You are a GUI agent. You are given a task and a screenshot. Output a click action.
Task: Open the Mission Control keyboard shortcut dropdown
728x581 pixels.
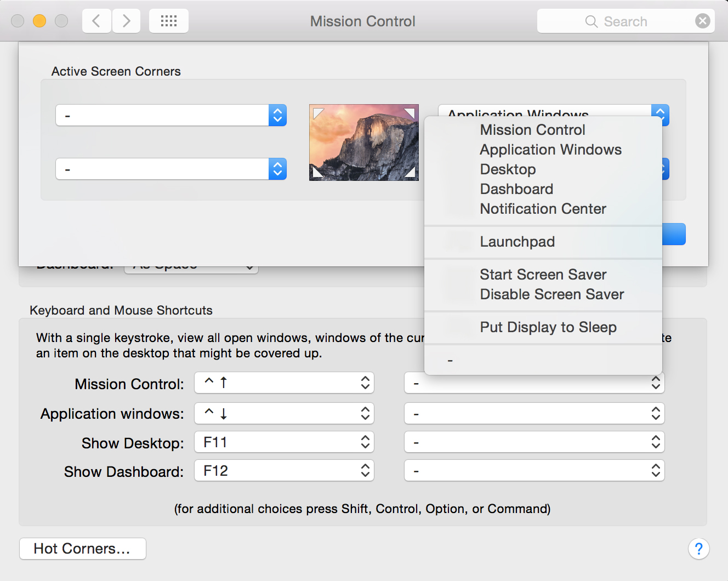pyautogui.click(x=284, y=383)
